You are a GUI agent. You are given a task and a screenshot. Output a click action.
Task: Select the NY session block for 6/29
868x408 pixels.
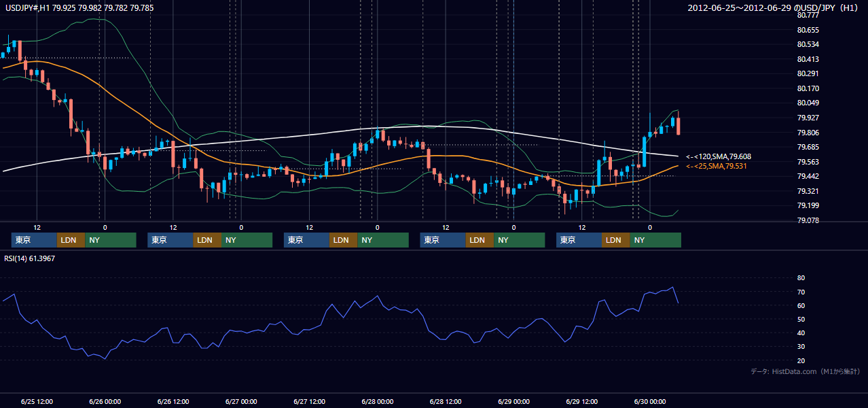655,240
